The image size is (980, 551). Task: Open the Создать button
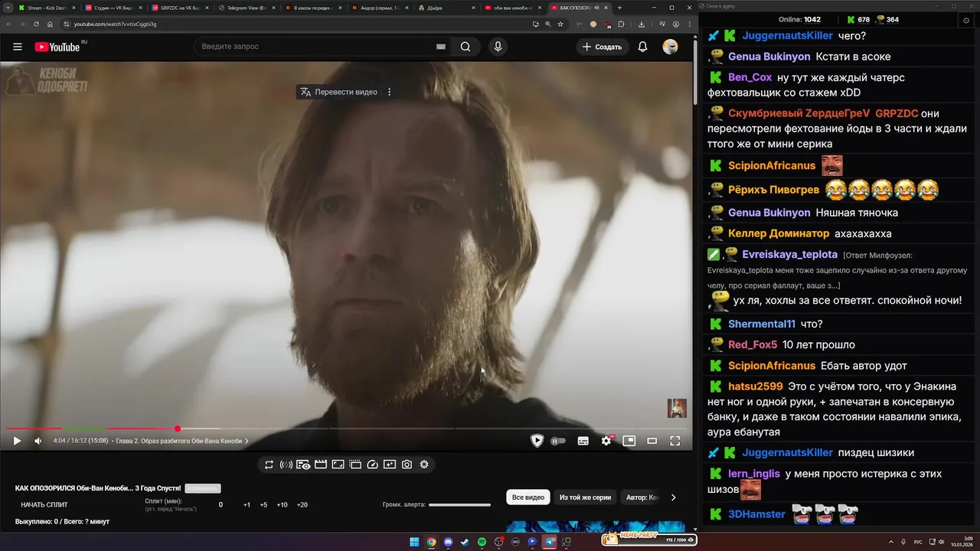[602, 47]
